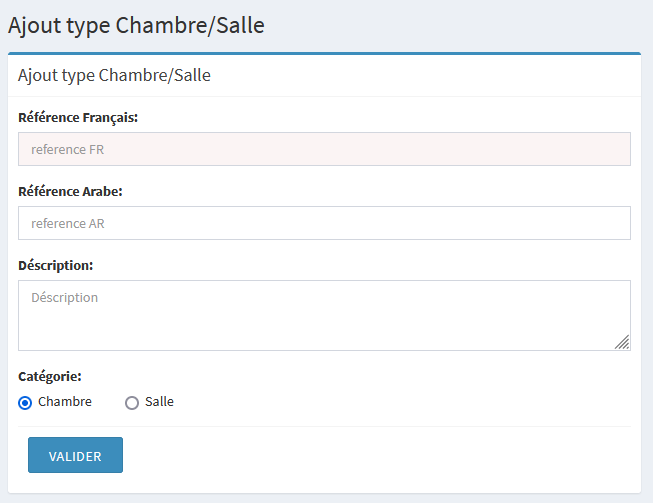Focus the Référence Arabe input field
The image size is (653, 503).
[x=324, y=223]
